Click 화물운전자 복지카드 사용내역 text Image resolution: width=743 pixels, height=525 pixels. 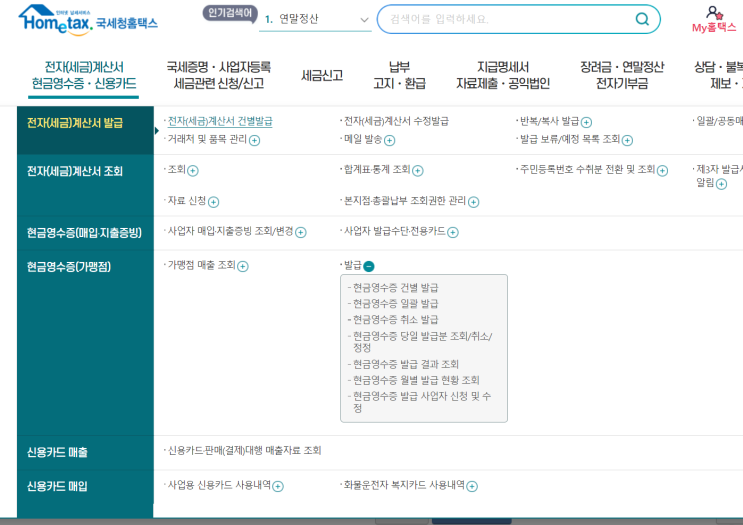coord(404,485)
